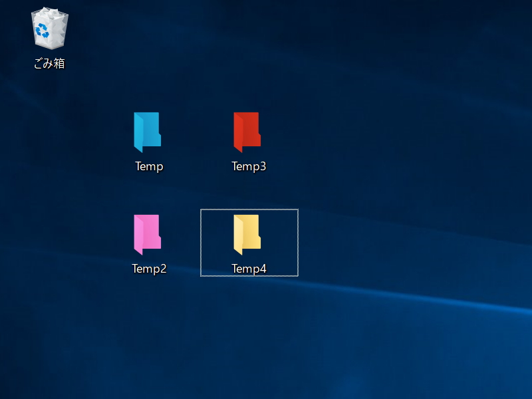Select the pink Temp2 folder icon

[x=147, y=235]
